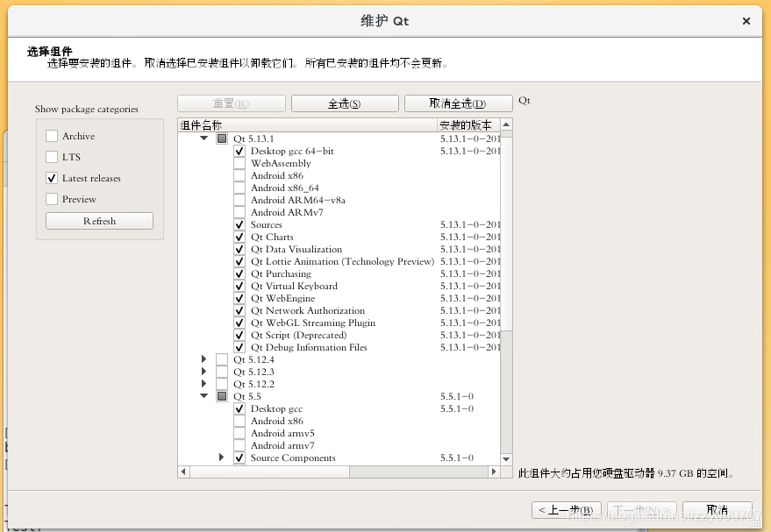
Task: Check the Qt 5.12.4 group checkbox
Action: [222, 359]
